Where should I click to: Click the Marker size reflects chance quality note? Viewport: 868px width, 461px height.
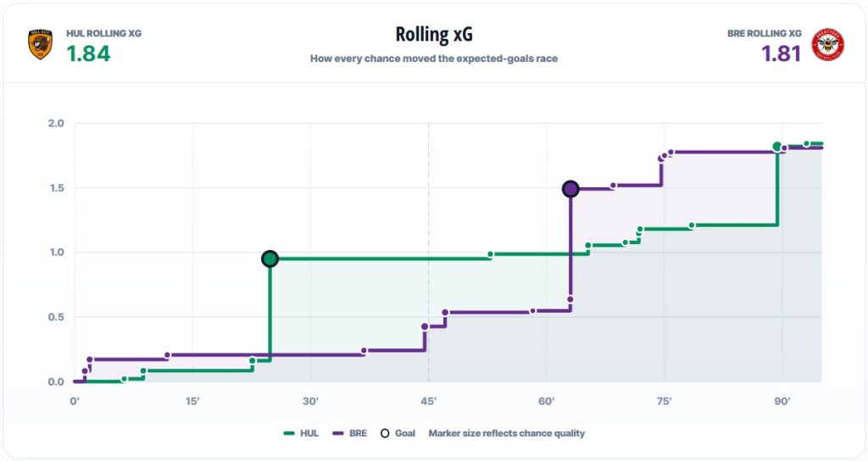pos(507,433)
